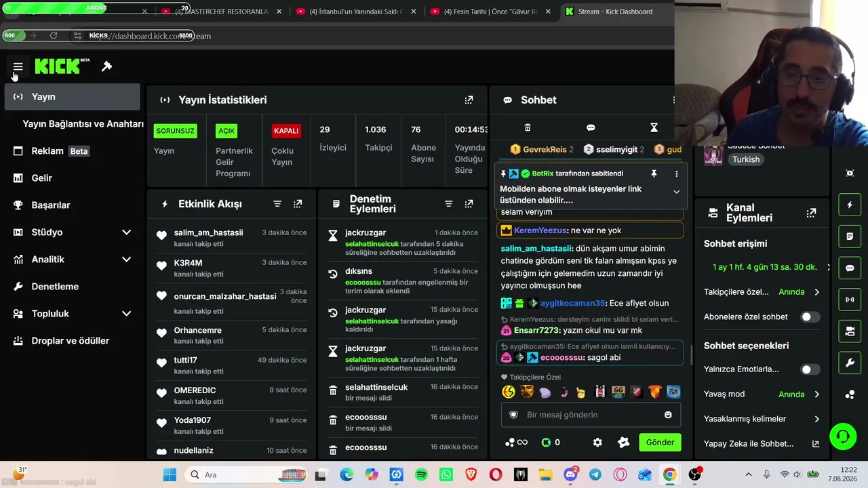
Task: Click the speech bubble icon in Sohbet toolbar
Action: pyautogui.click(x=591, y=127)
